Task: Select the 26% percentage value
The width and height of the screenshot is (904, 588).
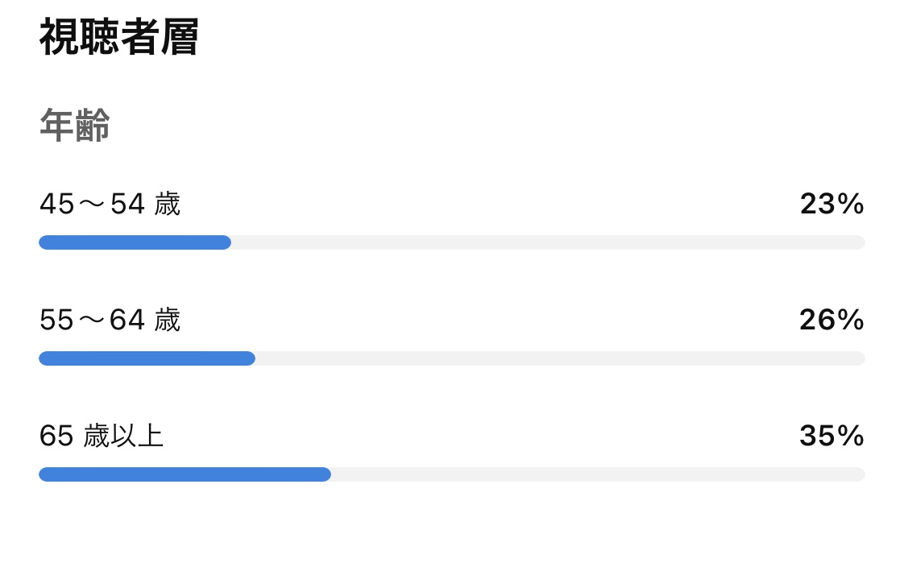Action: (832, 320)
